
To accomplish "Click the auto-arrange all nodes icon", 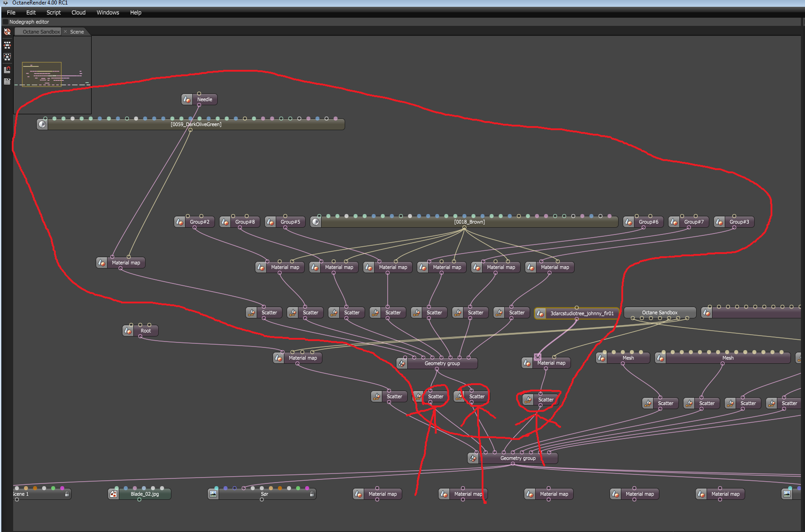I will pos(7,45).
